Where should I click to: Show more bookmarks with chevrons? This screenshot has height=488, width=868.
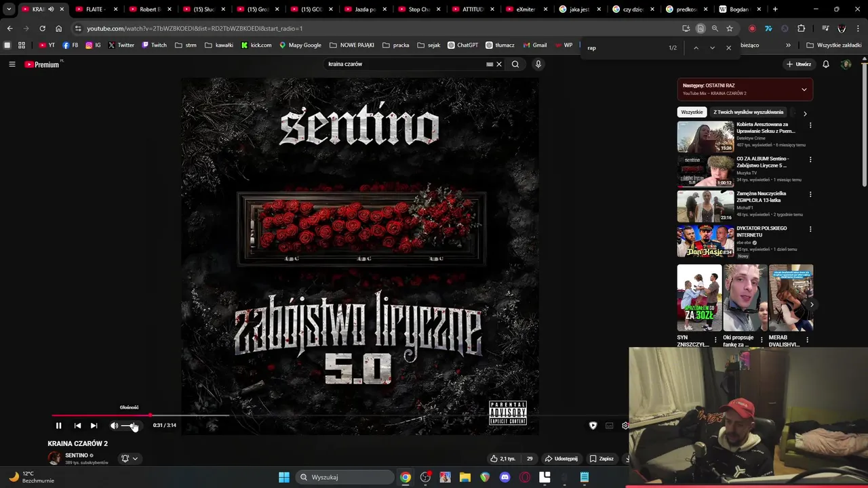788,45
